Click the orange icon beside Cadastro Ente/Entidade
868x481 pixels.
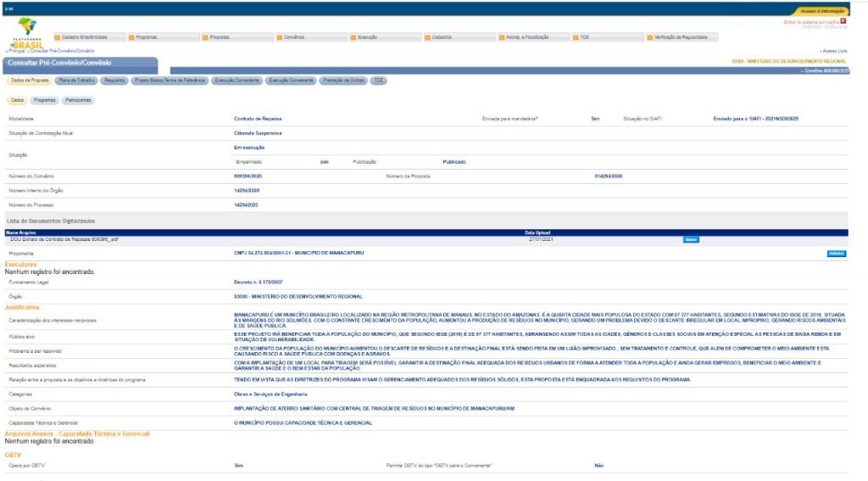click(57, 37)
